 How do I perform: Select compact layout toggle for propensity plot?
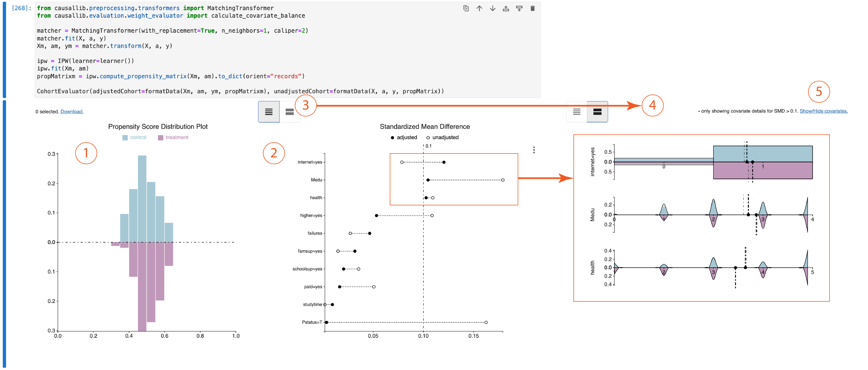[x=269, y=112]
